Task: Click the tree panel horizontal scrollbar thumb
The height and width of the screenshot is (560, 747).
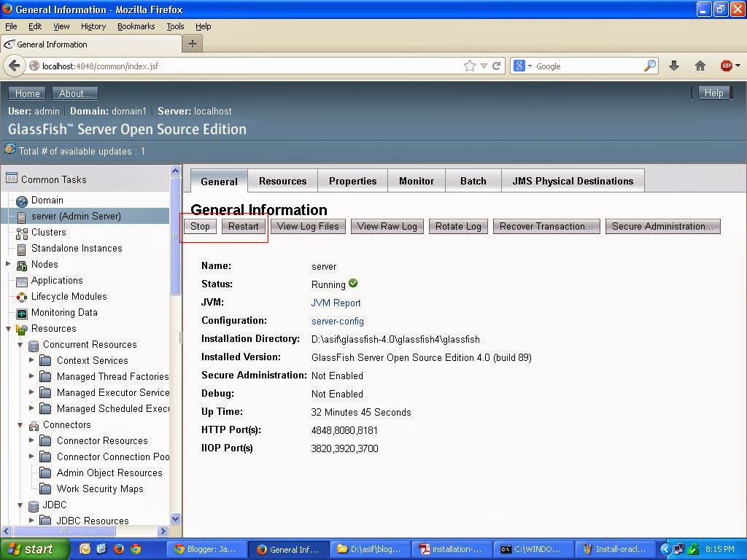Action: 64,531
